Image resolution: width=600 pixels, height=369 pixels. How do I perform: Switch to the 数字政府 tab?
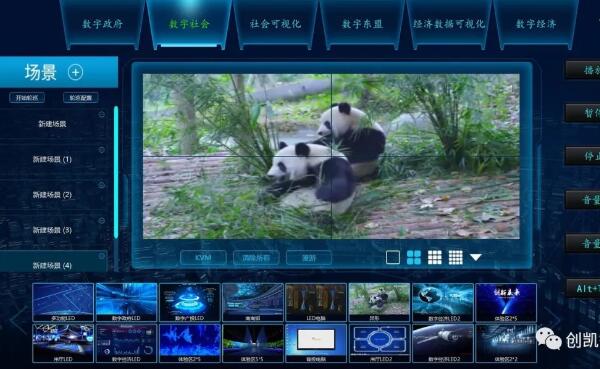103,24
